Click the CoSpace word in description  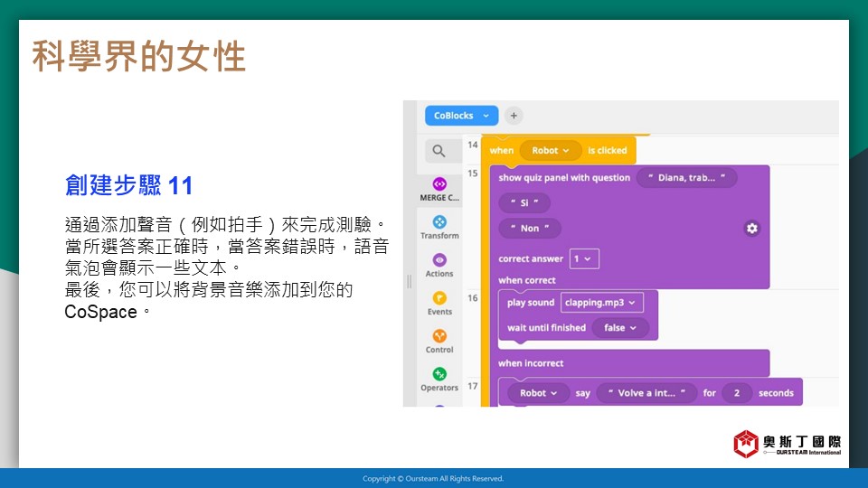tap(100, 312)
